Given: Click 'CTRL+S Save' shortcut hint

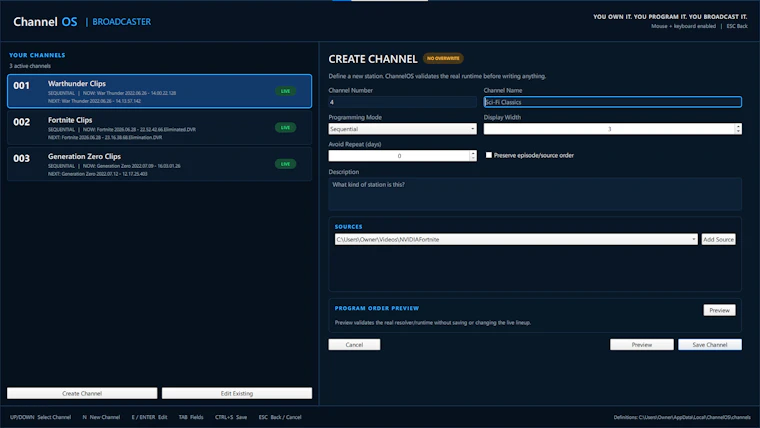Looking at the screenshot, I should (x=231, y=417).
